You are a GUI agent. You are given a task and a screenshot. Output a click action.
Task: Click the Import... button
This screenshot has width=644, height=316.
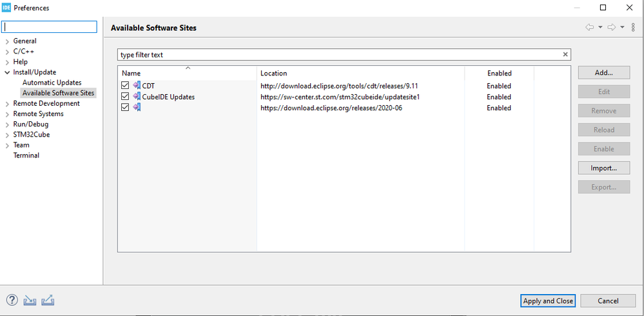pyautogui.click(x=604, y=168)
